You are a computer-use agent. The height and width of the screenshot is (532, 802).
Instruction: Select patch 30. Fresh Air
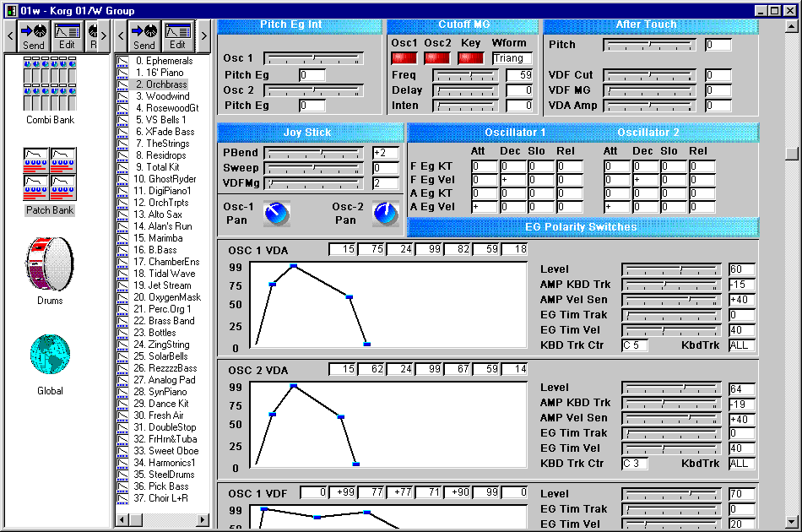coord(158,415)
